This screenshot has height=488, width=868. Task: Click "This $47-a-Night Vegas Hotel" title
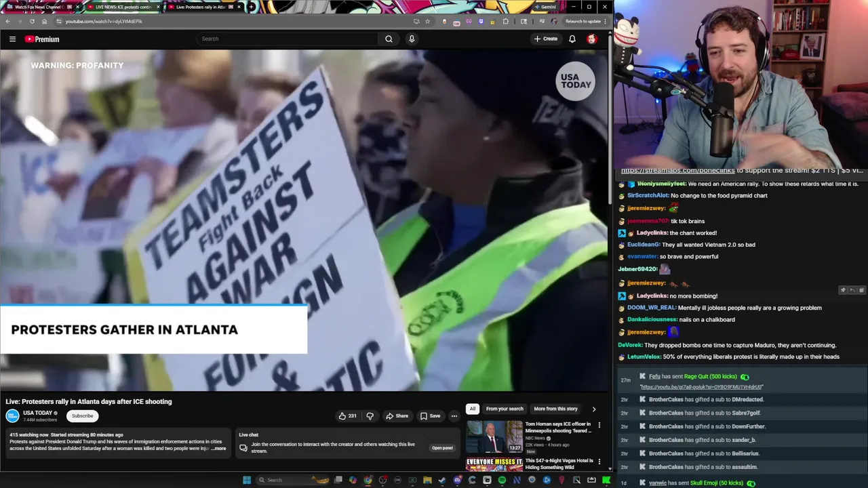coord(559,464)
